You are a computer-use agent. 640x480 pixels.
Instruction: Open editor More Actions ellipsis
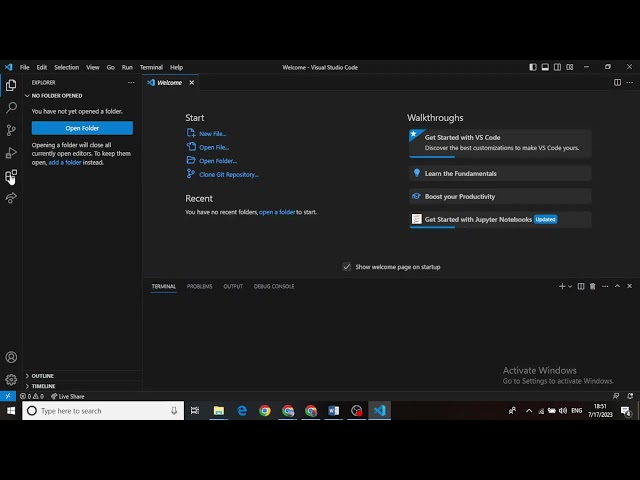coord(629,82)
